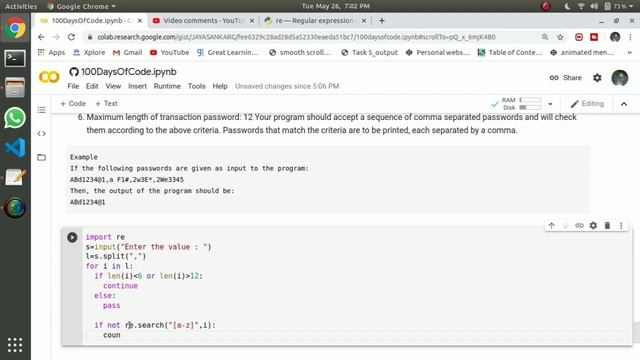Move cell down with arrow icon
Image resolution: width=640 pixels, height=360 pixels.
click(565, 225)
